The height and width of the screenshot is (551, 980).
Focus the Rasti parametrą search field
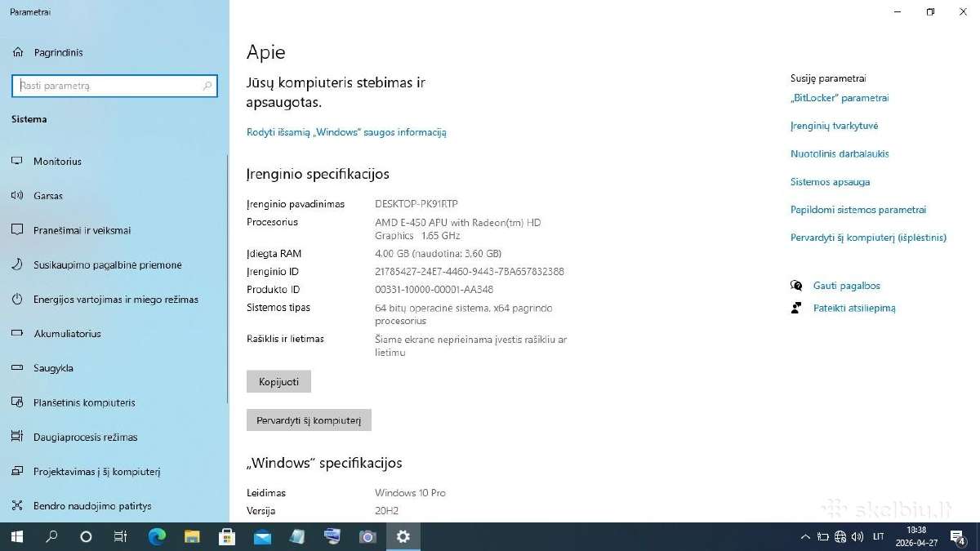tap(114, 86)
